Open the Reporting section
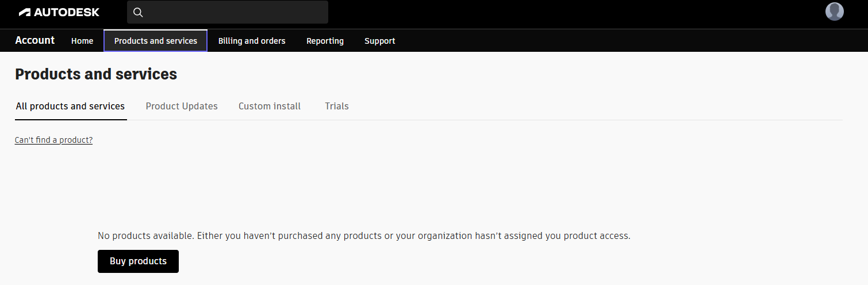 (x=325, y=41)
